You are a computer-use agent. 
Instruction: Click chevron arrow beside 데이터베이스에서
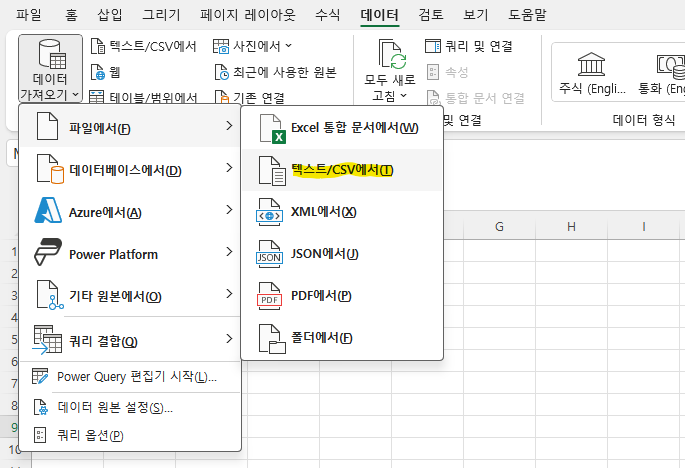point(229,168)
